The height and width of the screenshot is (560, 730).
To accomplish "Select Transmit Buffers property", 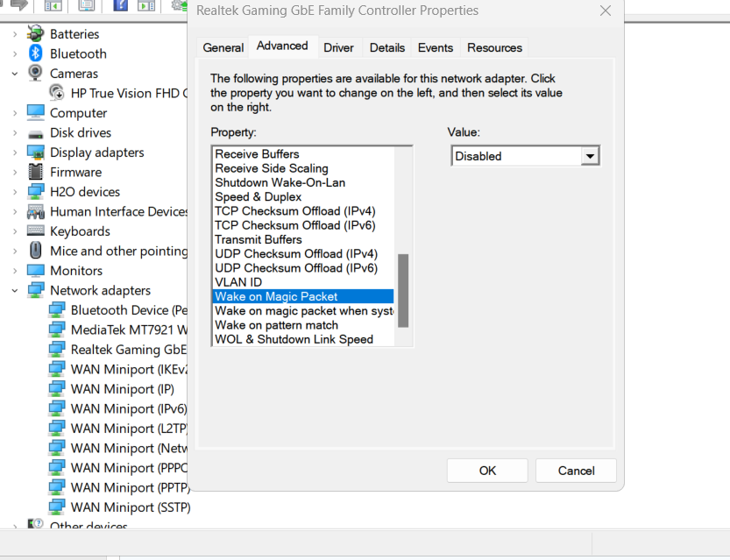I will click(303, 239).
